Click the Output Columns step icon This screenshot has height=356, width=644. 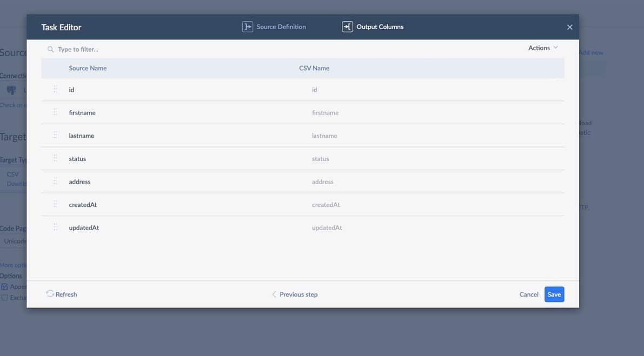[x=347, y=27]
